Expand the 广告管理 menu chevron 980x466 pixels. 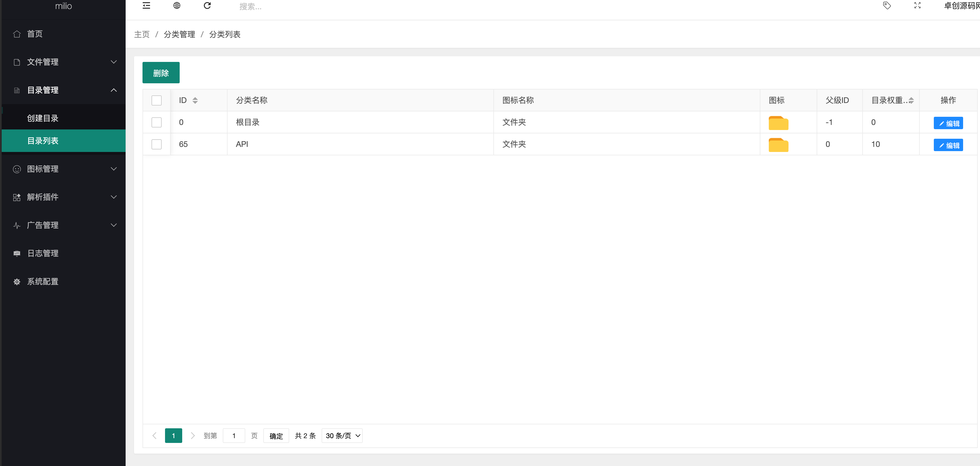[114, 225]
